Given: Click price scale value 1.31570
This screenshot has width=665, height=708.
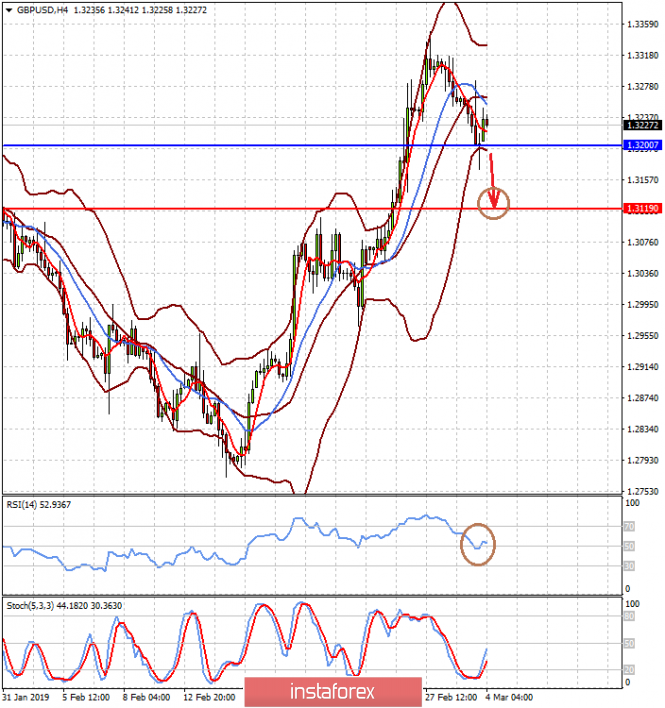Looking at the screenshot, I should 643,180.
